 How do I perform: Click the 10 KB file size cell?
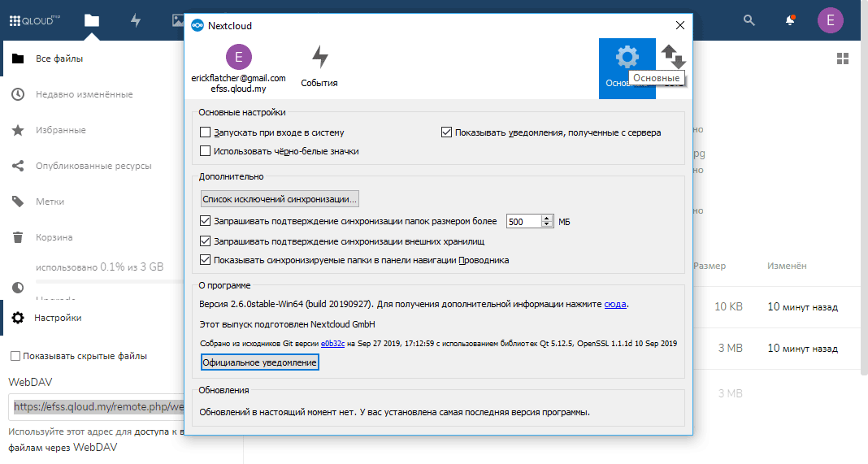click(728, 306)
